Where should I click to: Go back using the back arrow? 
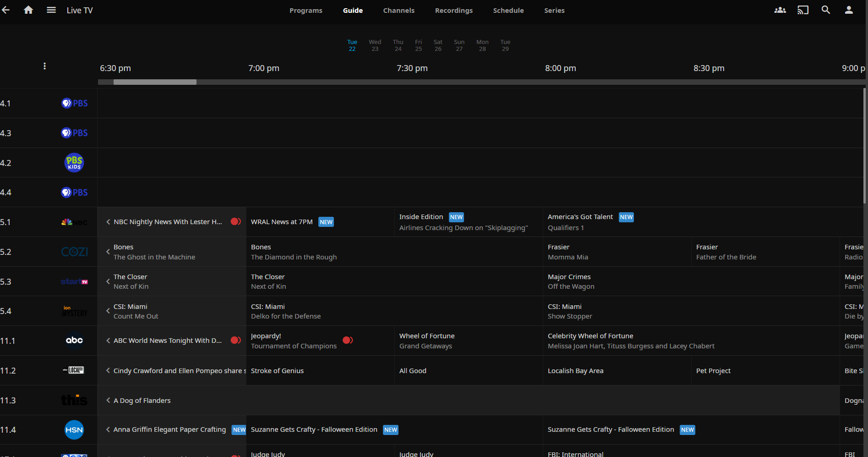tap(6, 10)
